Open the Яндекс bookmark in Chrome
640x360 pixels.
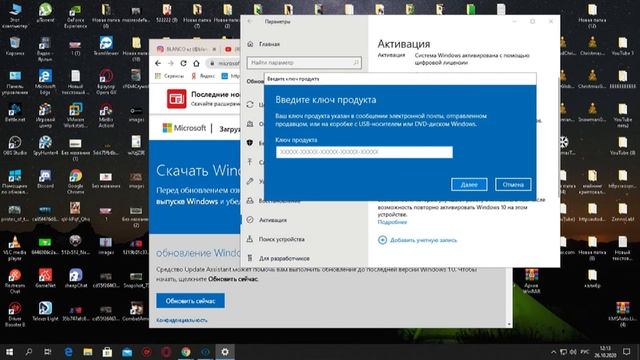[203, 76]
